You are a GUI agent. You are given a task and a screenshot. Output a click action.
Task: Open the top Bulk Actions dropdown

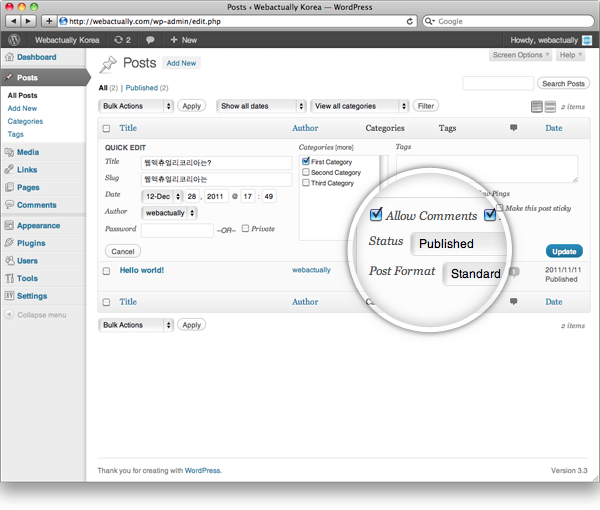point(136,106)
